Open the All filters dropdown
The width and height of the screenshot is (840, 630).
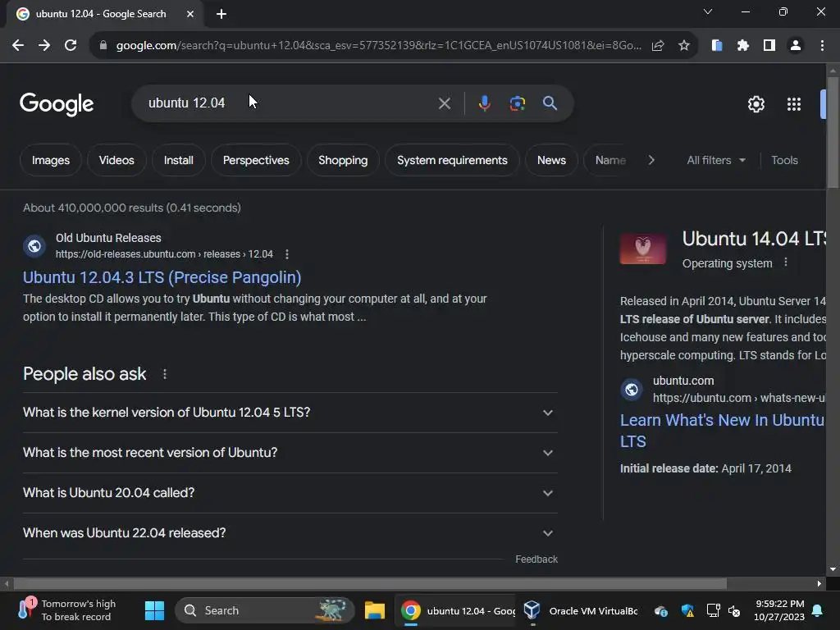click(716, 160)
